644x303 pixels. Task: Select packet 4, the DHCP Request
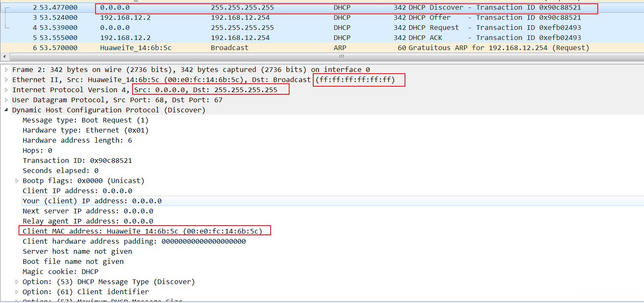coord(322,28)
